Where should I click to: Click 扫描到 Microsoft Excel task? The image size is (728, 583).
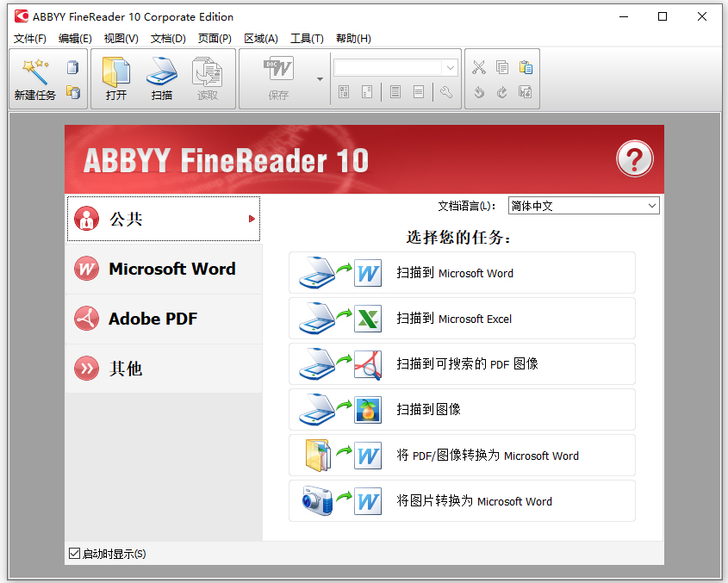click(462, 319)
